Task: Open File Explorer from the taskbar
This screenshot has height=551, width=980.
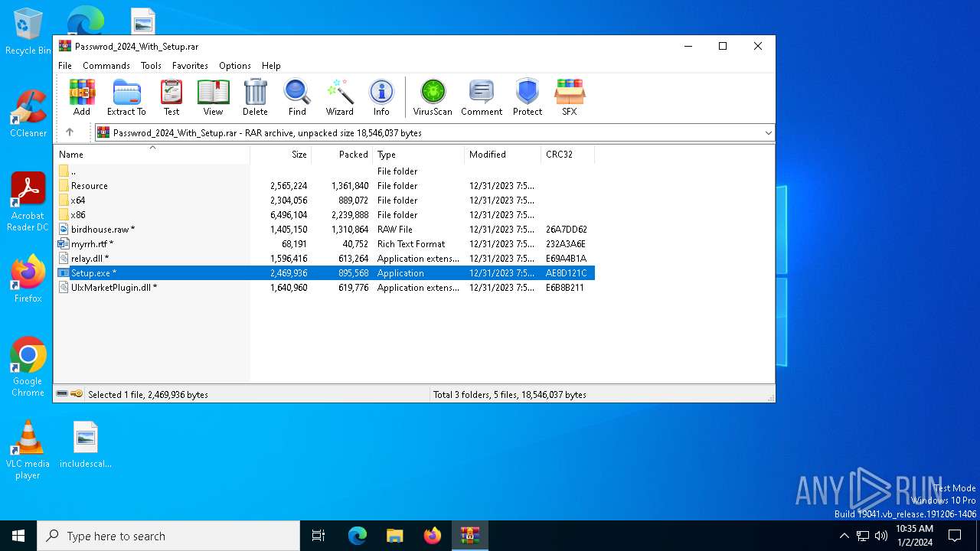Action: click(395, 536)
